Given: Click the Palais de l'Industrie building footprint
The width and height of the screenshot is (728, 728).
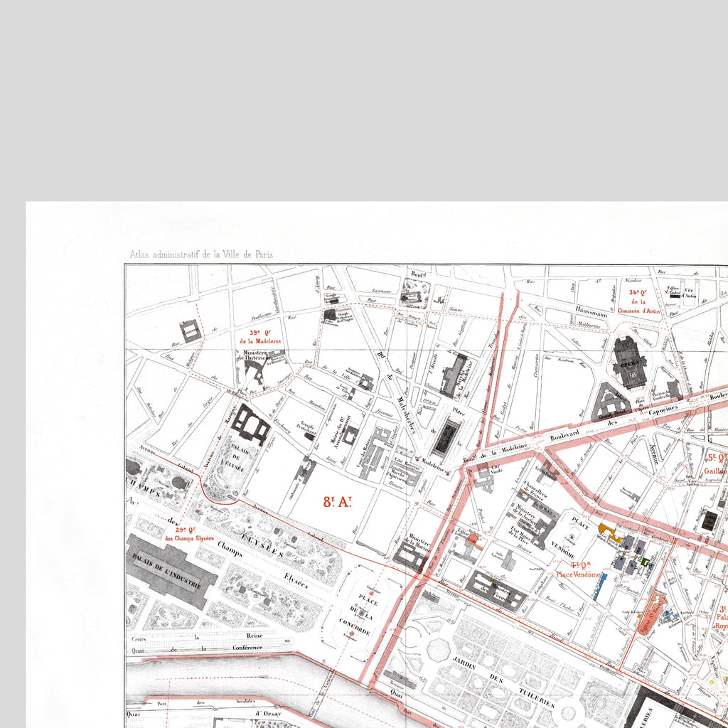Looking at the screenshot, I should pos(171,571).
